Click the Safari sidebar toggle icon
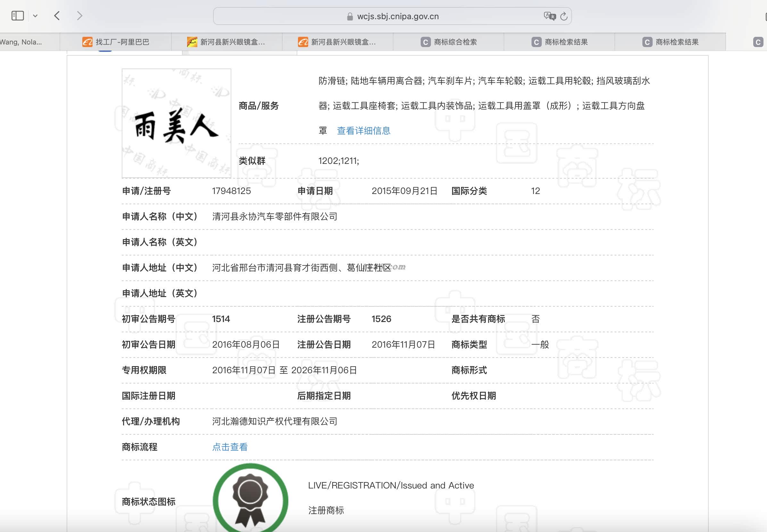Viewport: 767px width, 532px height. click(x=18, y=16)
